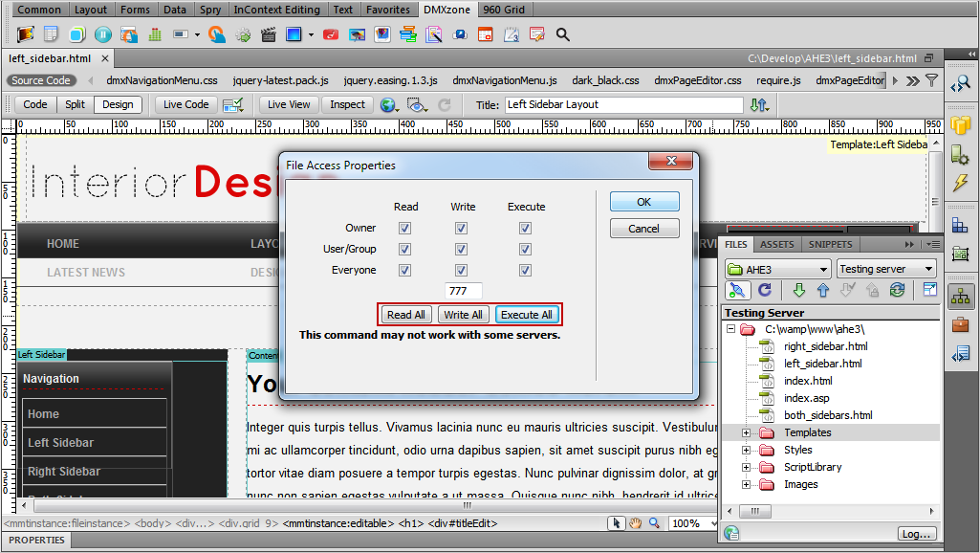Viewport: 980px width, 553px height.
Task: Click the briefcase icon in right dock
Action: (960, 324)
